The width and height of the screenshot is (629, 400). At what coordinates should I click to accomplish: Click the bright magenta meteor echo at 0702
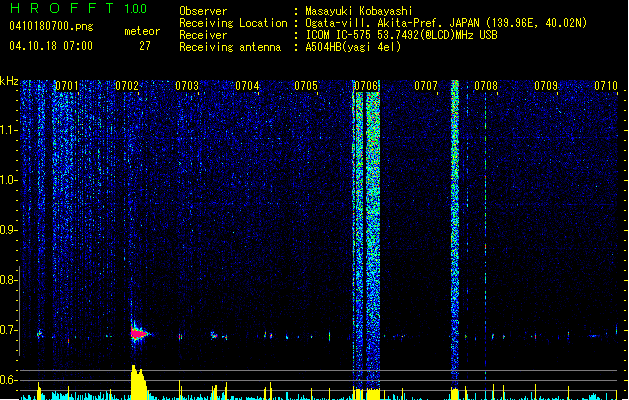(x=138, y=333)
